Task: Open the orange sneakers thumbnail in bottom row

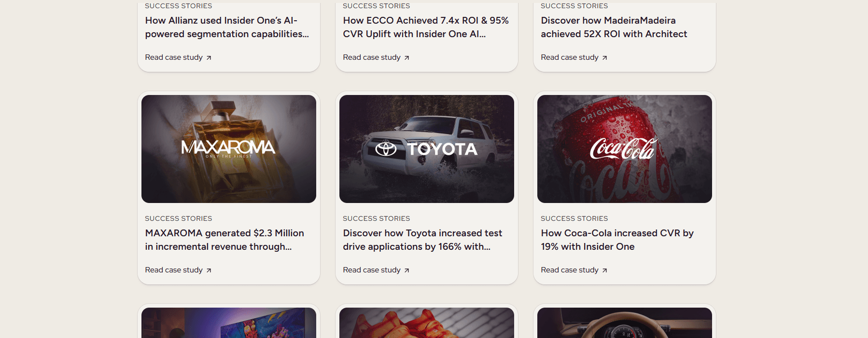Action: 427,323
